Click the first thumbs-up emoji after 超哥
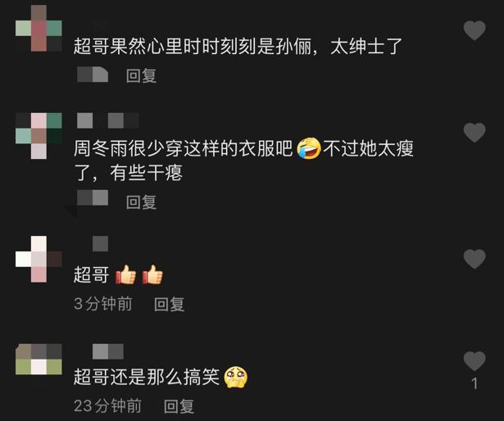Image resolution: width=504 pixels, height=421 pixels. [125, 274]
